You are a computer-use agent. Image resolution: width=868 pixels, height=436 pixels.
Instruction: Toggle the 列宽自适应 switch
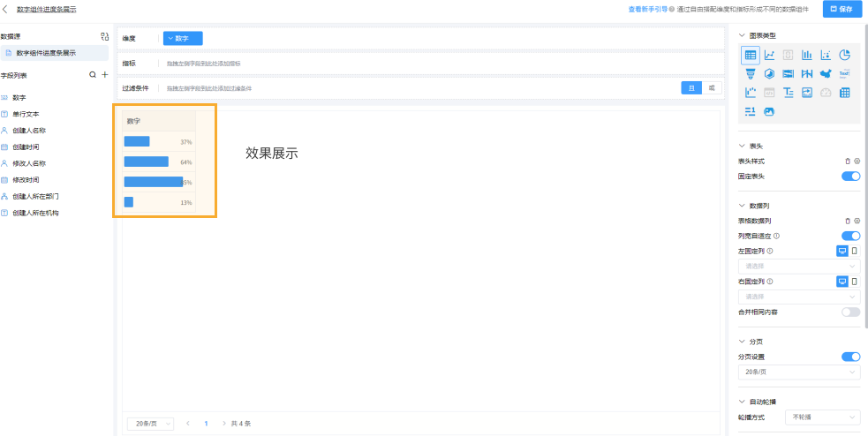851,236
